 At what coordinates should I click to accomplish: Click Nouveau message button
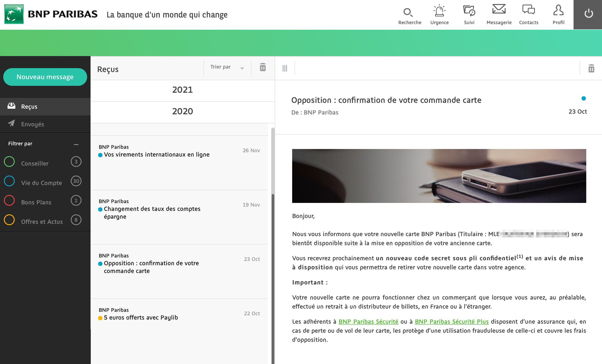[x=45, y=77]
